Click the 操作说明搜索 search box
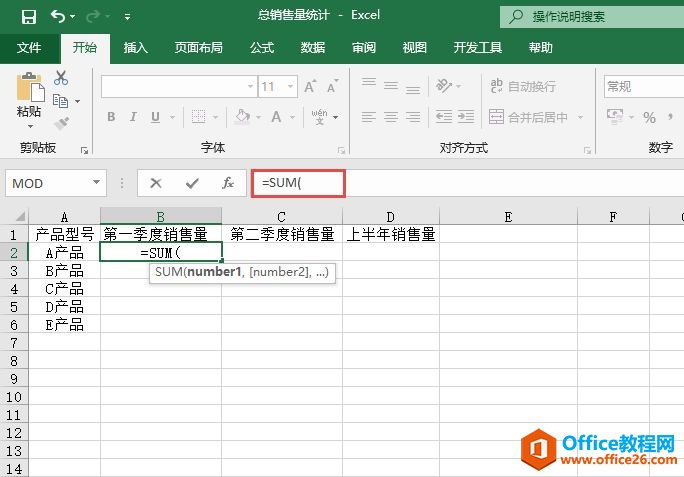684x477 pixels. [x=592, y=17]
